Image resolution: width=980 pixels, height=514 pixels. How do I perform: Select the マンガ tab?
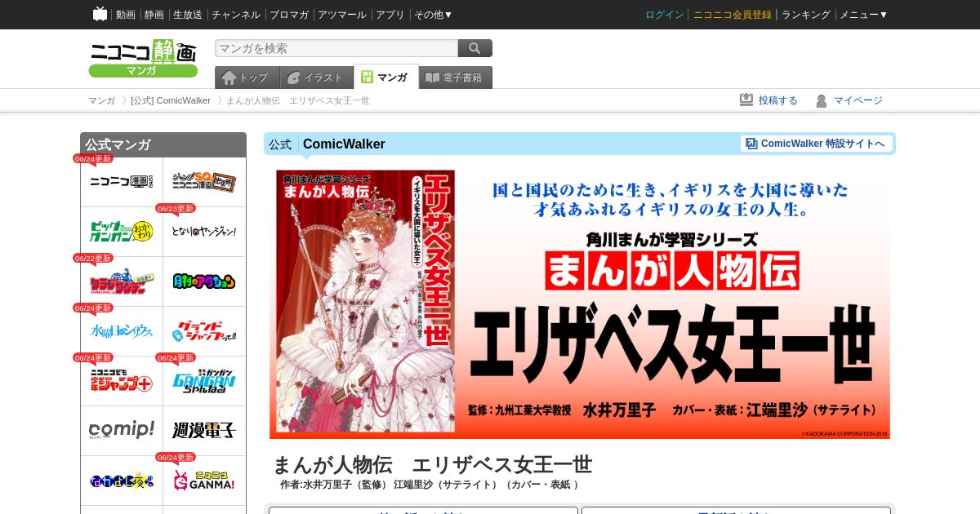385,77
